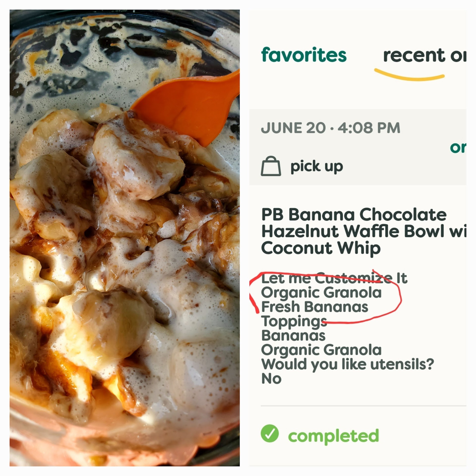Click the Would you like utensils question
Image resolution: width=476 pixels, height=476 pixels.
tap(348, 364)
